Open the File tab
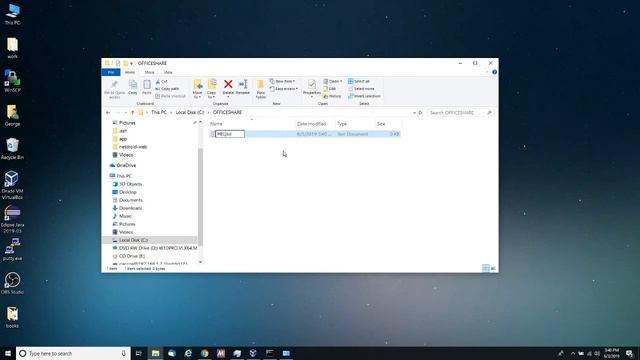Viewport: 640px width, 360px height. coord(111,72)
